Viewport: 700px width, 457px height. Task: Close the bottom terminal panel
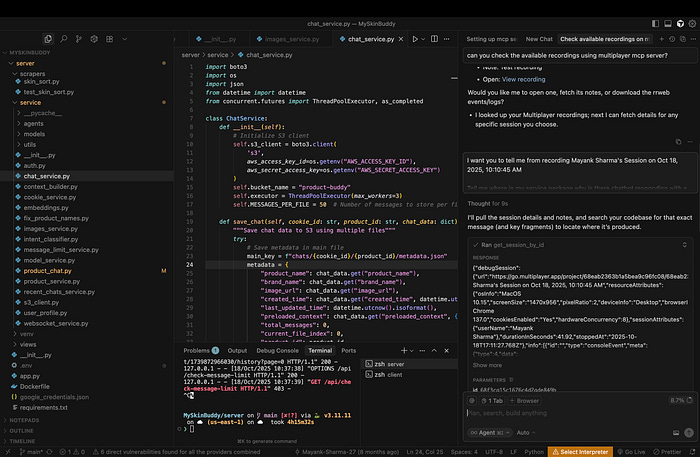[446, 351]
